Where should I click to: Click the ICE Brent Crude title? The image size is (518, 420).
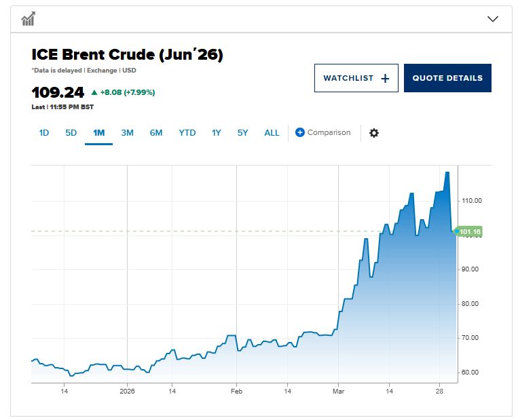click(x=128, y=55)
